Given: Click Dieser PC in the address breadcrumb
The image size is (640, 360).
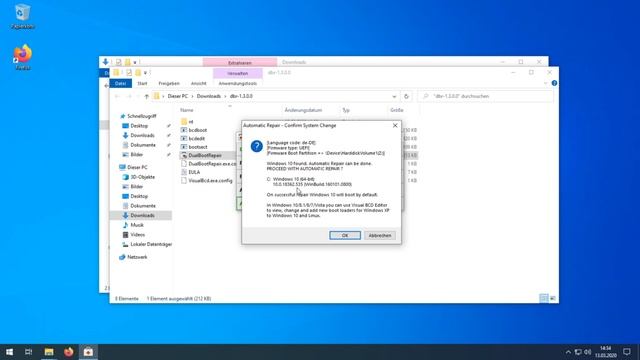Looking at the screenshot, I should tap(178, 96).
